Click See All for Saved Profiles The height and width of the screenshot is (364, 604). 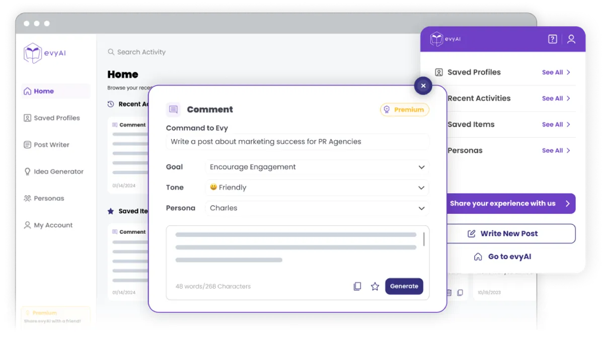[556, 72]
